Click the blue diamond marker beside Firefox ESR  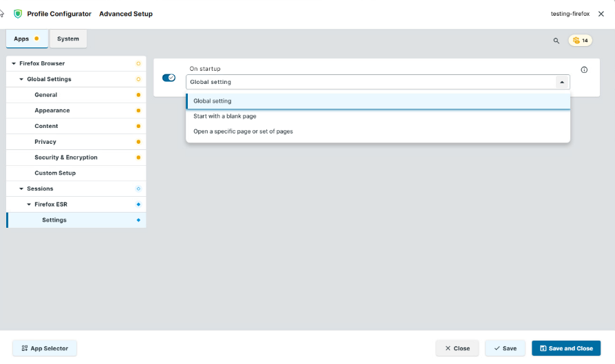(138, 204)
